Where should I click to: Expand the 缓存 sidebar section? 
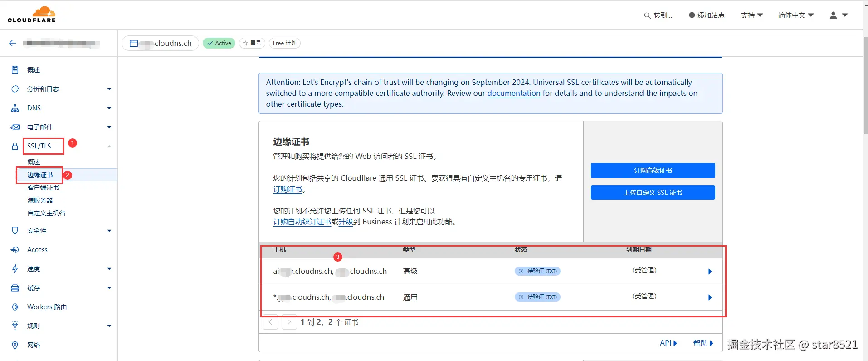point(109,288)
